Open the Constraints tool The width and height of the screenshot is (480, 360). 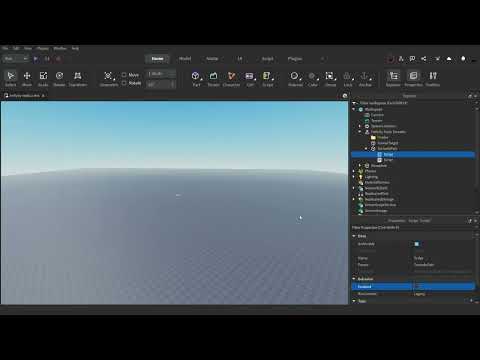(x=109, y=79)
